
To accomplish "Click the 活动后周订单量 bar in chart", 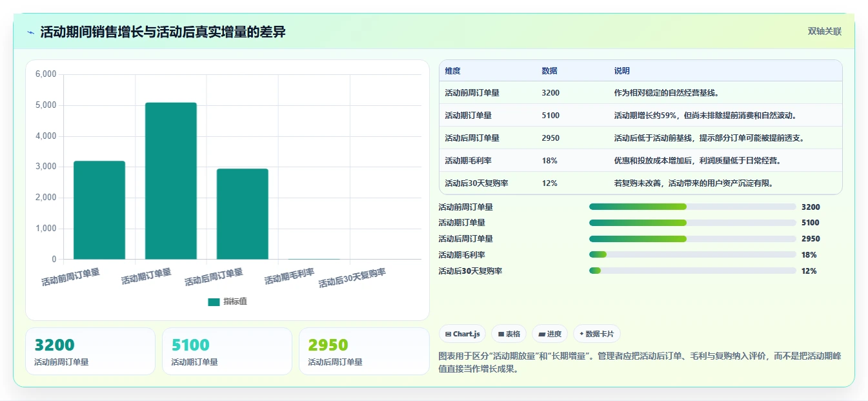I will click(243, 214).
